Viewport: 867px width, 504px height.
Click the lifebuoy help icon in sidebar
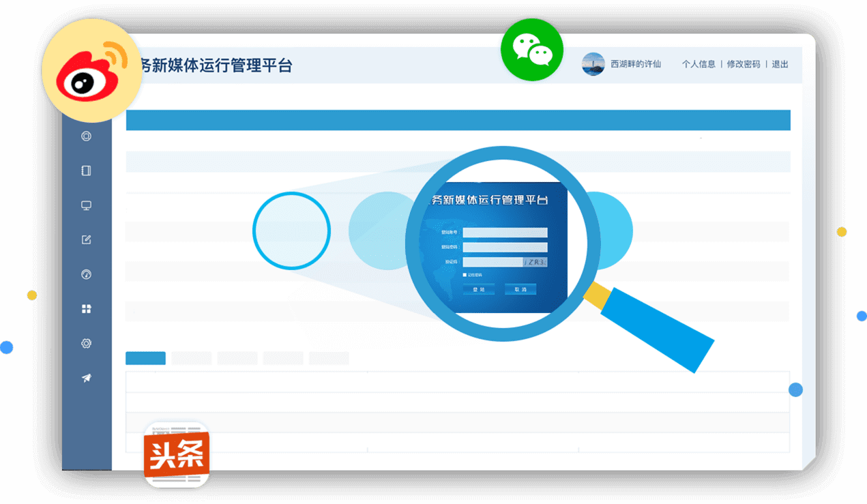click(86, 136)
